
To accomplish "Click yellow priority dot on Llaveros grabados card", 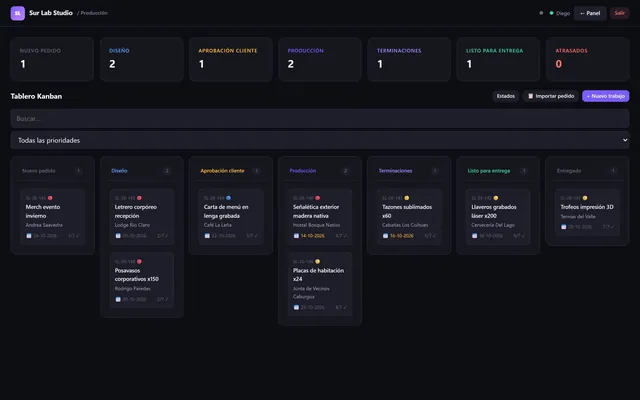I will point(496,198).
